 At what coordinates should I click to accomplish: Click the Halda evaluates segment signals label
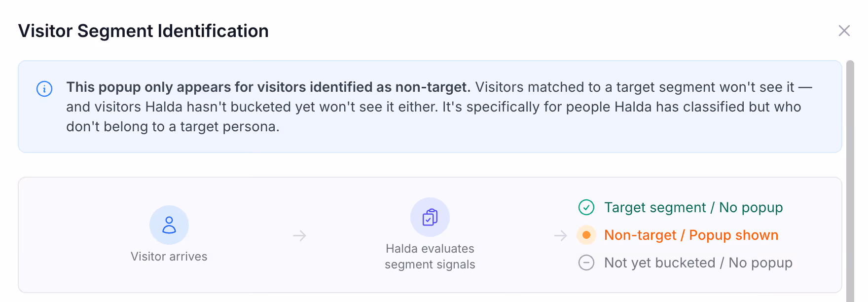[x=430, y=257]
